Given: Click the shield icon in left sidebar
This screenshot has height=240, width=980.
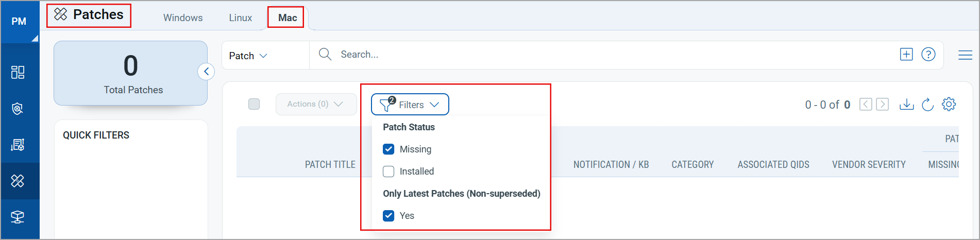Looking at the screenshot, I should pyautogui.click(x=18, y=109).
